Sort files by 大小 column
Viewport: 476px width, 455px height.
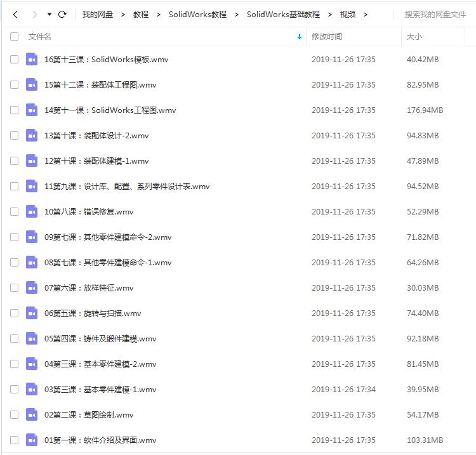(x=414, y=36)
